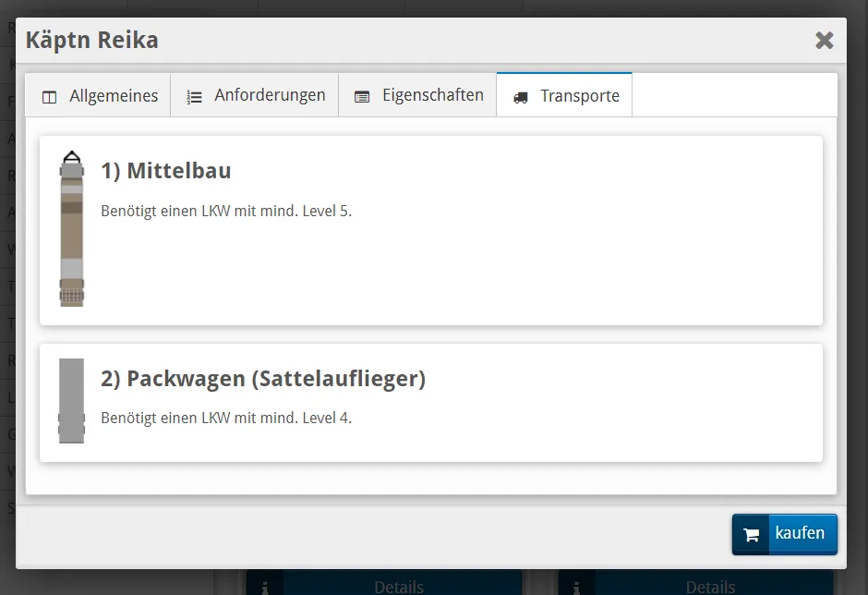This screenshot has height=595, width=868.
Task: Click the numbered list icon beside Anforderungen
Action: (x=195, y=97)
